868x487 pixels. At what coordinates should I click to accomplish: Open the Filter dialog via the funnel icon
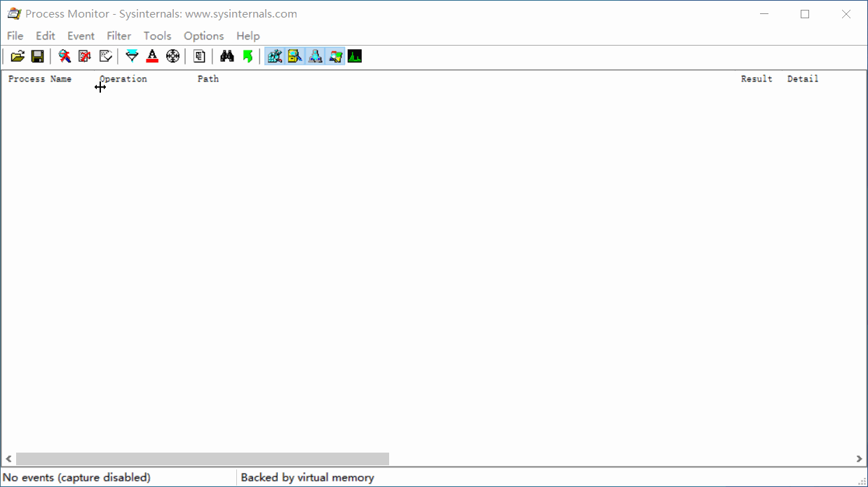click(131, 56)
